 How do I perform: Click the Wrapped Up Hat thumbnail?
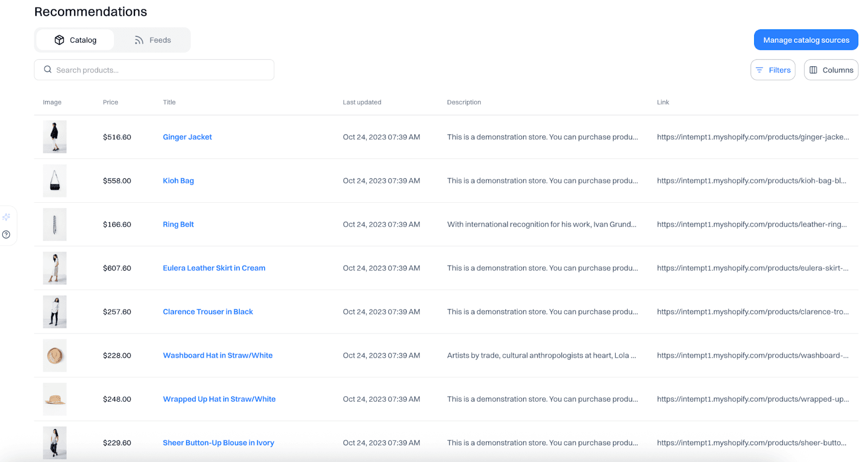point(55,399)
